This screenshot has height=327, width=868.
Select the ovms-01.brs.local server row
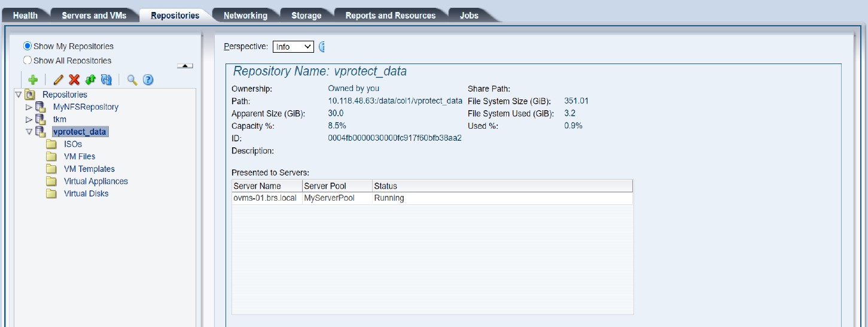pyautogui.click(x=264, y=198)
